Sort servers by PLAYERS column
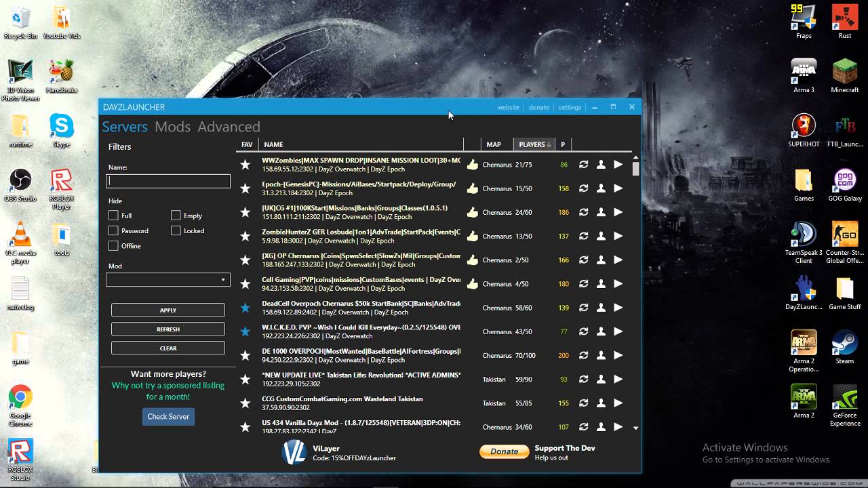The height and width of the screenshot is (488, 868). (x=534, y=144)
